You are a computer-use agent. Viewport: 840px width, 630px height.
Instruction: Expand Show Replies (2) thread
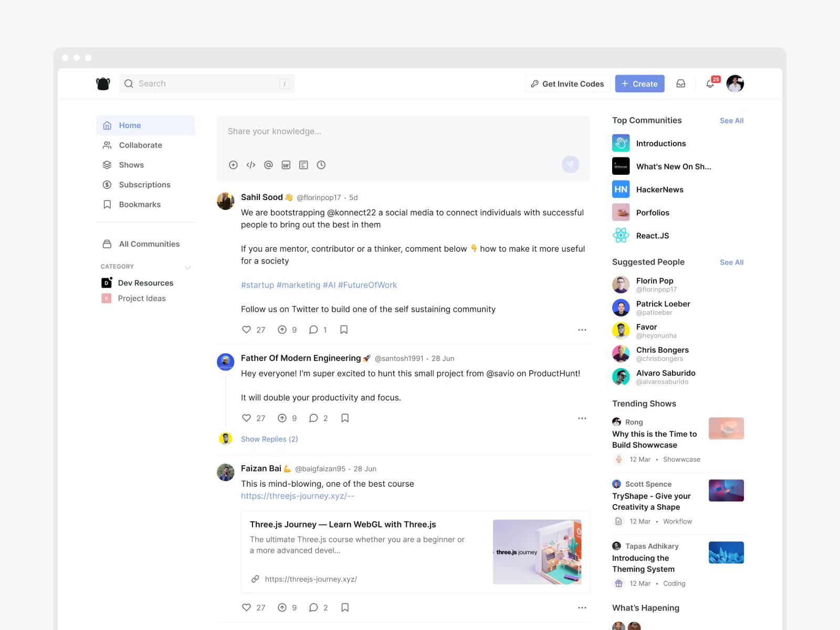point(269,439)
